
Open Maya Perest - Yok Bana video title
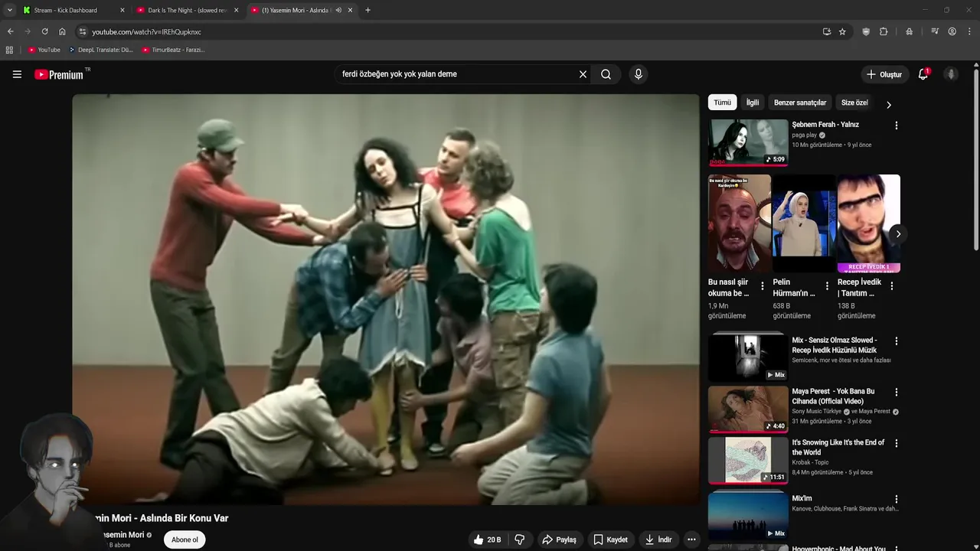833,396
